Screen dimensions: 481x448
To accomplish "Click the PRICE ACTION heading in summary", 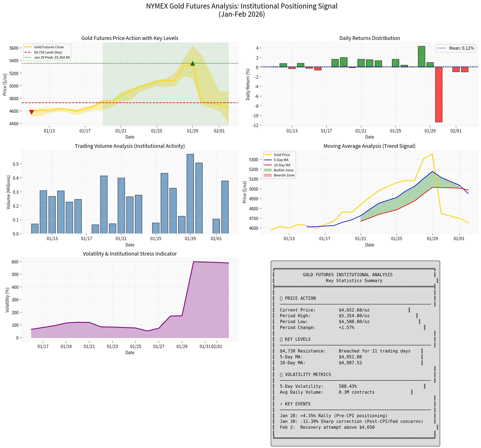I will coord(300,298).
